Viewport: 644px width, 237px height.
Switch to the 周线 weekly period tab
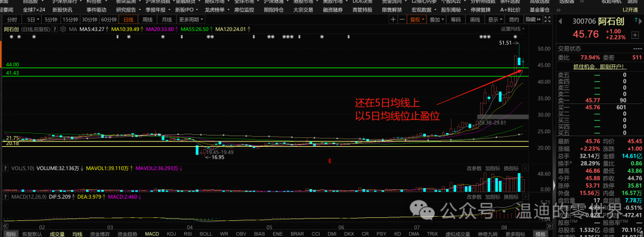click(x=147, y=19)
